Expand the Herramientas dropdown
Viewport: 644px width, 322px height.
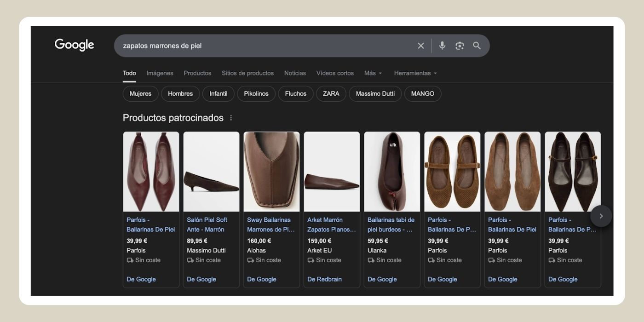click(x=415, y=73)
